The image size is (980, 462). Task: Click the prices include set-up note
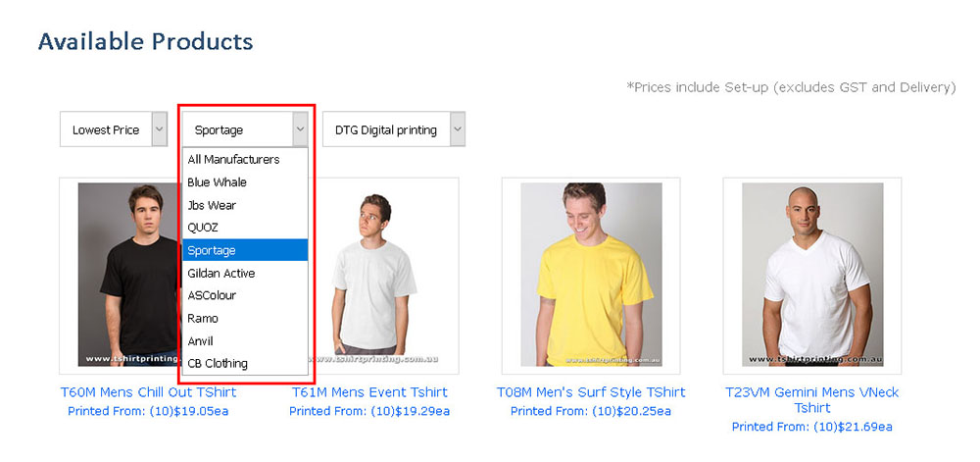click(x=791, y=87)
